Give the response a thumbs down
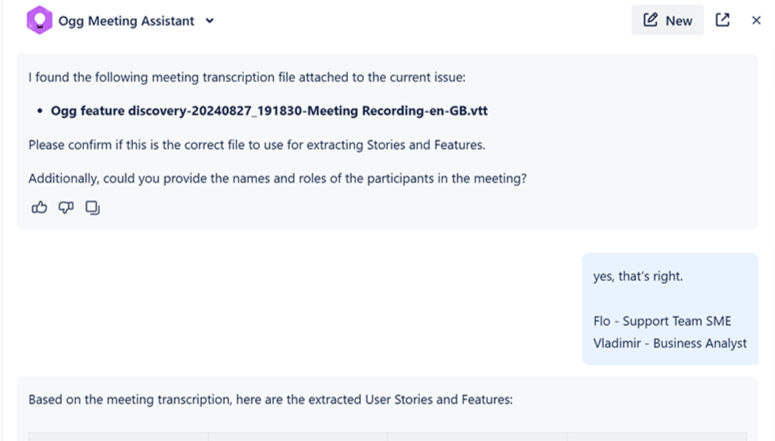Screen dimensions: 775x441 pyautogui.click(x=66, y=207)
